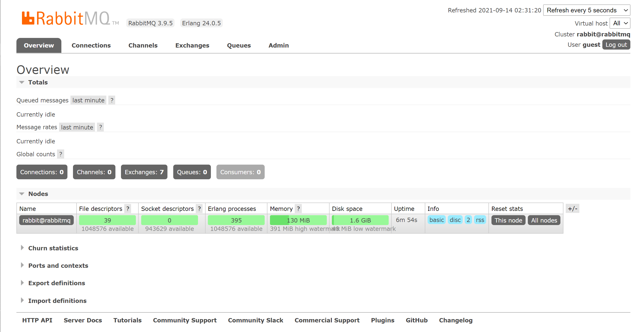Click the Memory usage 130 MiB bar
Screen dimensions: 644x332
click(x=298, y=220)
